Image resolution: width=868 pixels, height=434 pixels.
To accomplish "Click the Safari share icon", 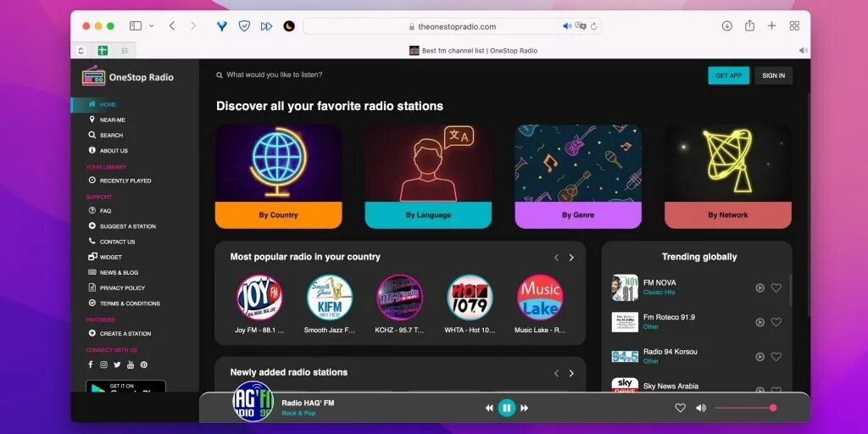I will coord(749,25).
